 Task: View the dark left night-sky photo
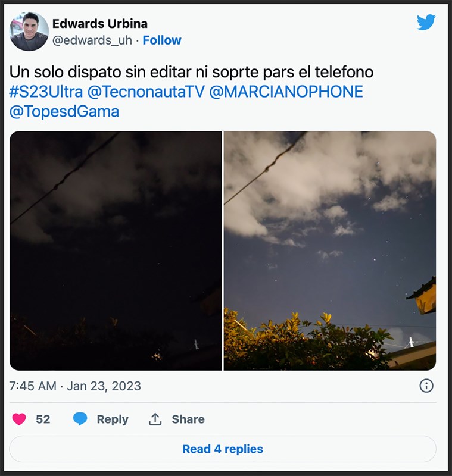click(x=116, y=250)
